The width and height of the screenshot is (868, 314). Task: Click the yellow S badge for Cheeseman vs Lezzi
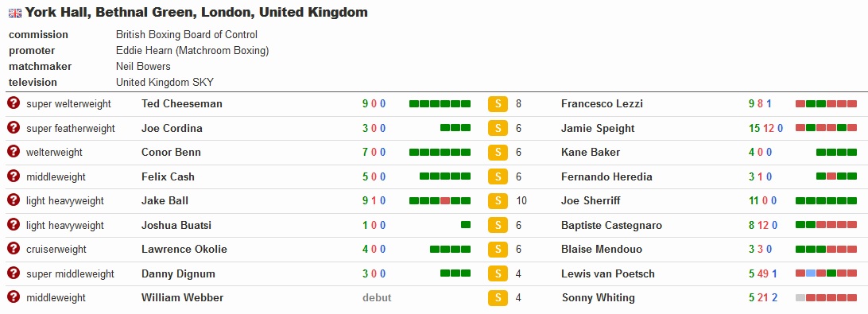pos(498,104)
